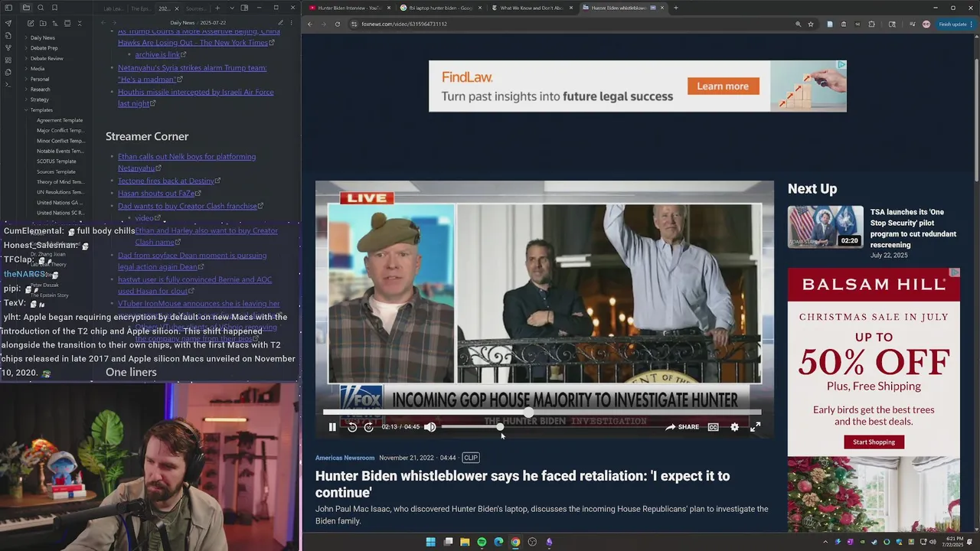Viewport: 980px width, 551px height.
Task: Open Obsidian search magnifier
Action: pos(41,8)
